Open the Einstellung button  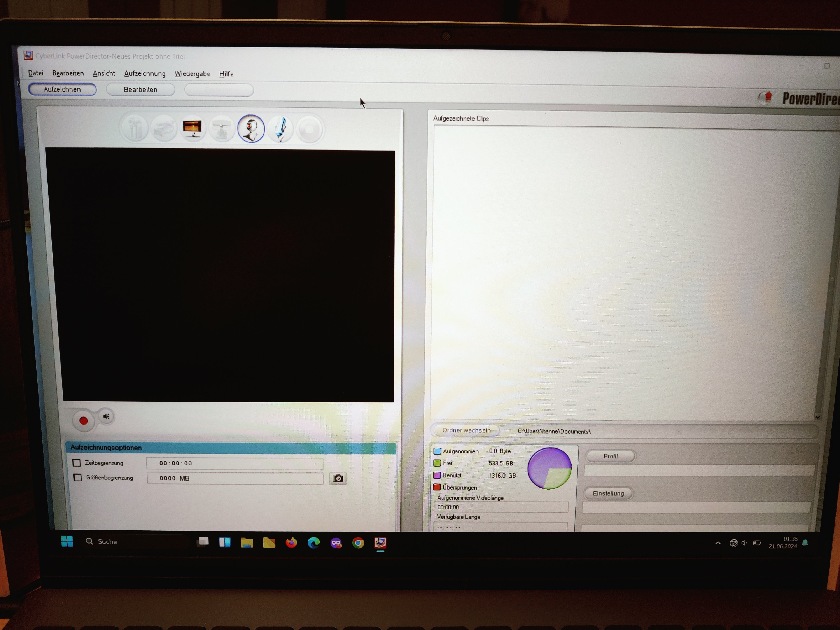coord(608,493)
